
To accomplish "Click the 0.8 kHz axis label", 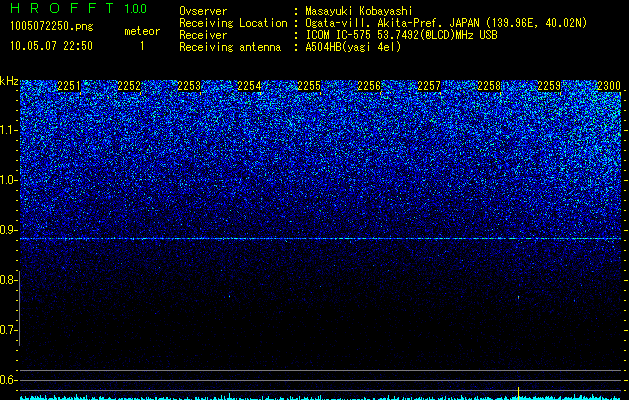I will 8,280.
